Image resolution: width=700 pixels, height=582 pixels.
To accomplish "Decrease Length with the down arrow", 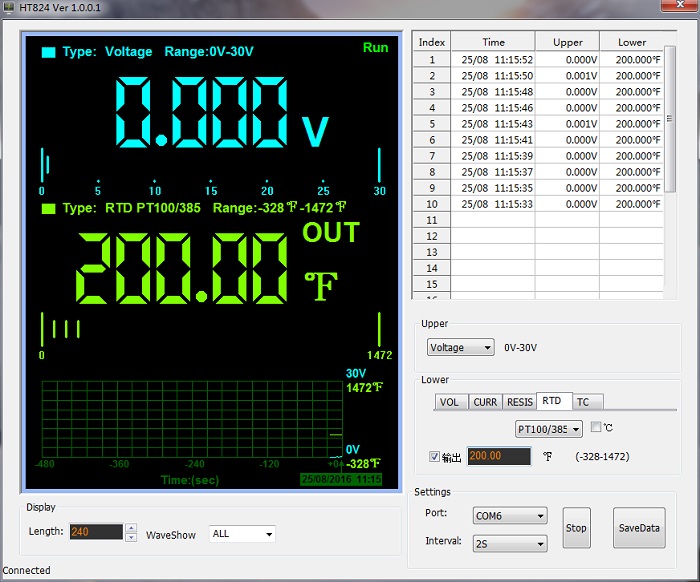I will pyautogui.click(x=131, y=537).
